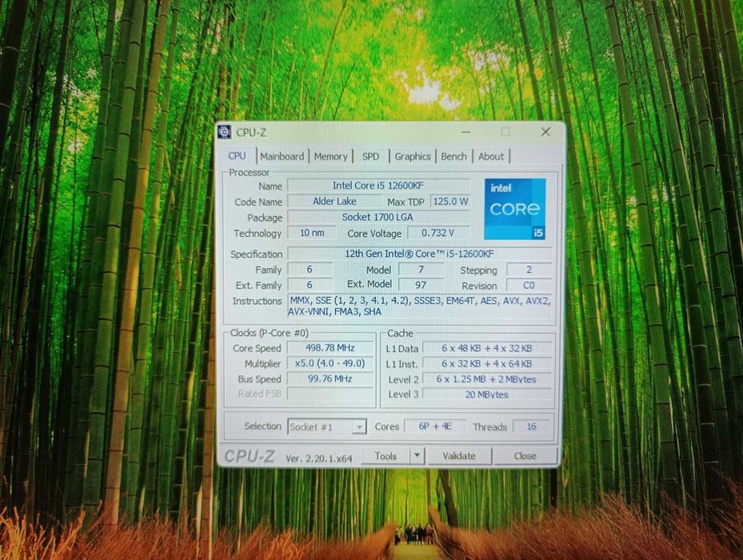Click the Ext. Model value 97
The image size is (743, 560).
[x=421, y=285]
